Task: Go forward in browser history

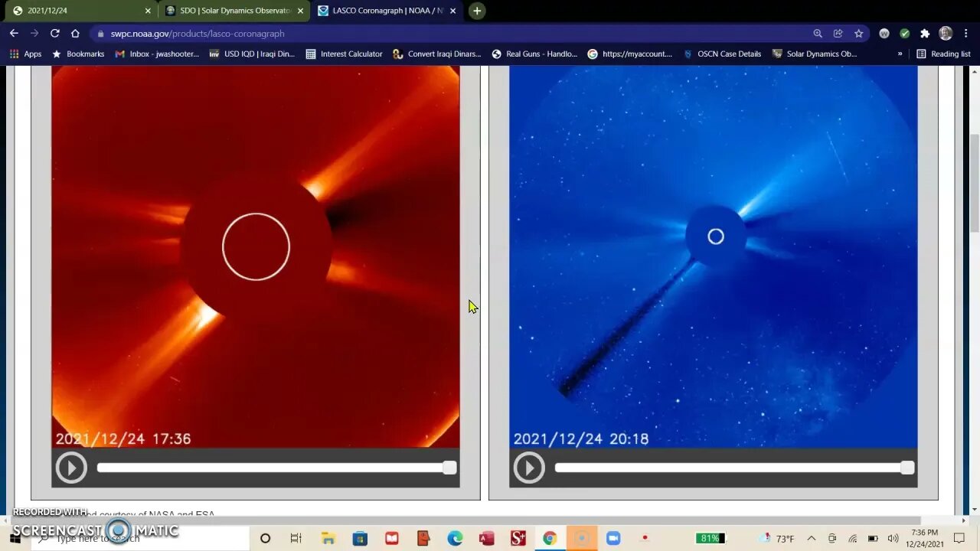Action: (34, 34)
